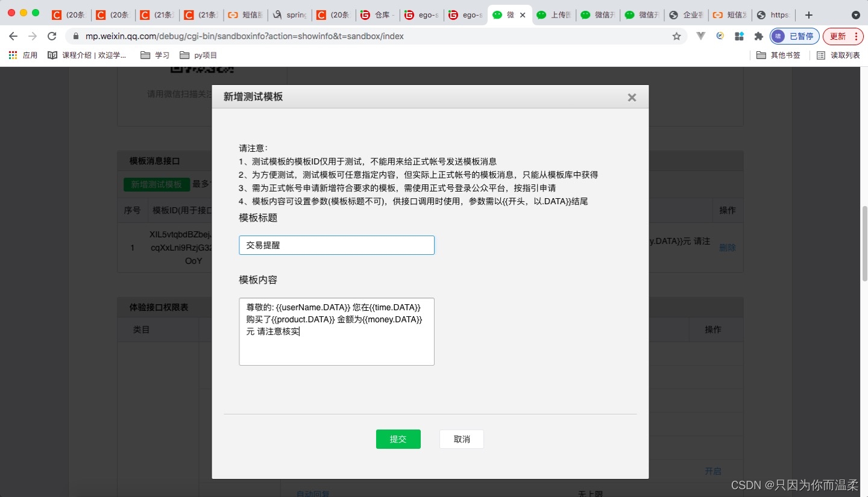
Task: Open the py项目 bookmark folder
Action: [x=198, y=55]
